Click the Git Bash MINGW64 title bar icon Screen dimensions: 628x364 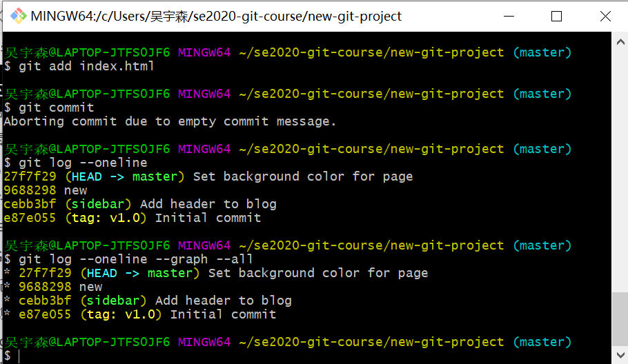(x=18, y=16)
